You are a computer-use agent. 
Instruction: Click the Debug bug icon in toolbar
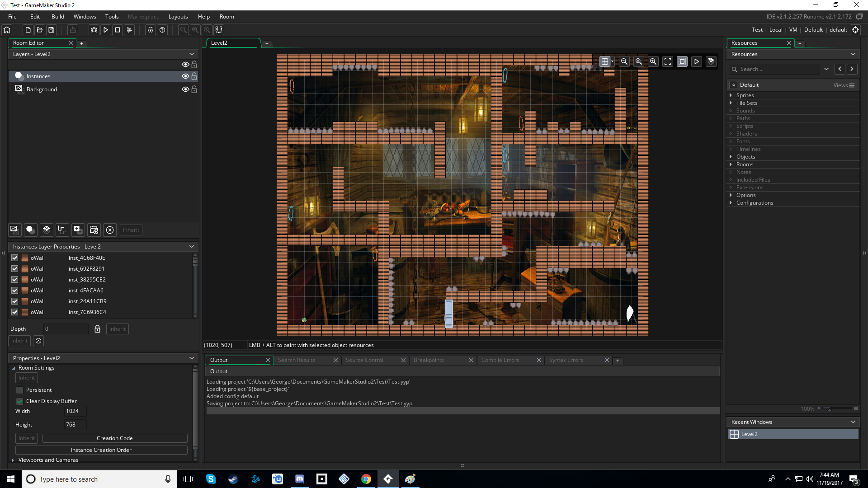pyautogui.click(x=94, y=30)
